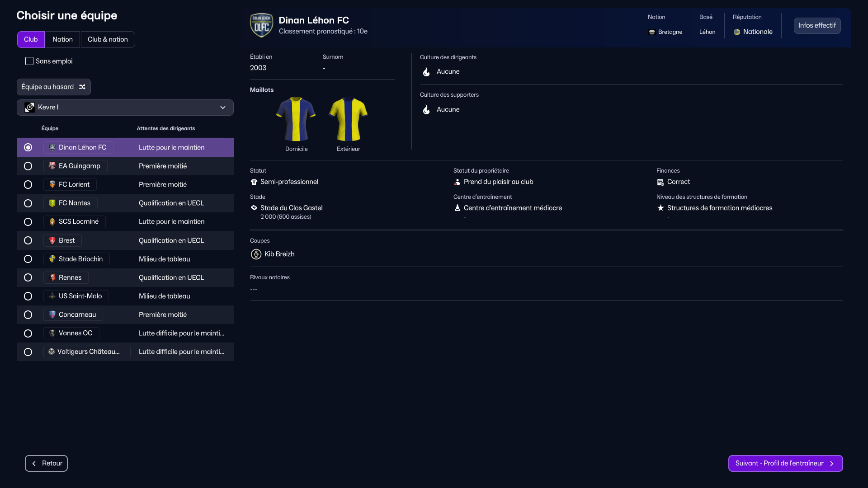
Task: Open the Kevre I league dropdown
Action: click(125, 108)
